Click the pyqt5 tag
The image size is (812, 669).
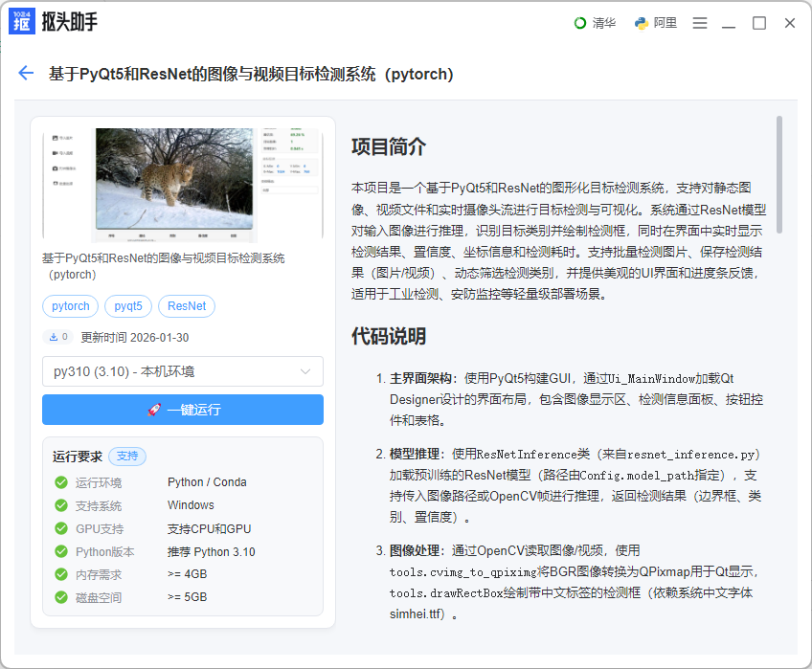128,306
